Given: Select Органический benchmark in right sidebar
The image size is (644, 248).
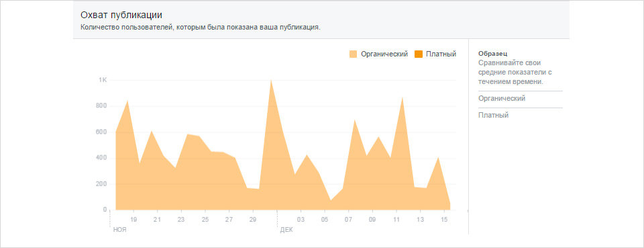Looking at the screenshot, I should pyautogui.click(x=502, y=98).
